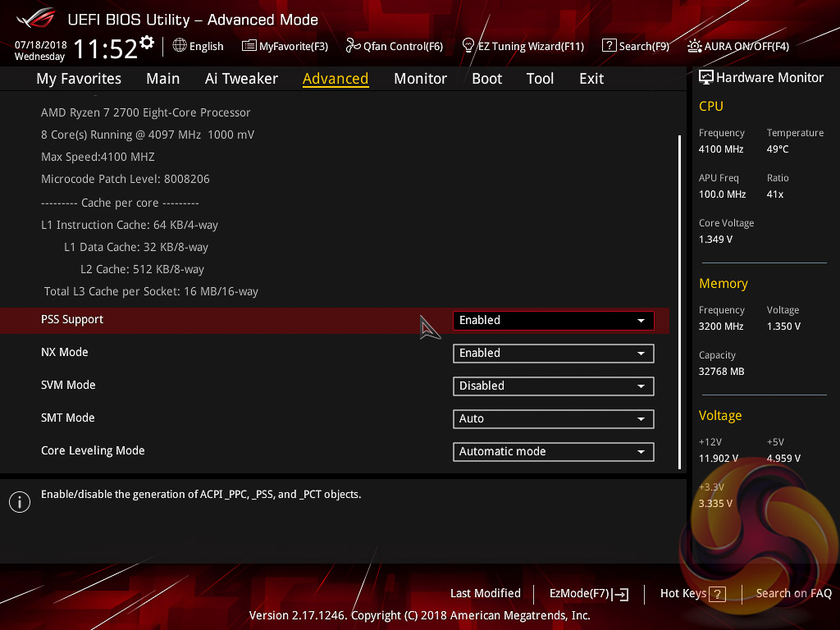Image resolution: width=840 pixels, height=630 pixels.
Task: Click 'Total L3 Cache per Socket' line
Action: [151, 291]
